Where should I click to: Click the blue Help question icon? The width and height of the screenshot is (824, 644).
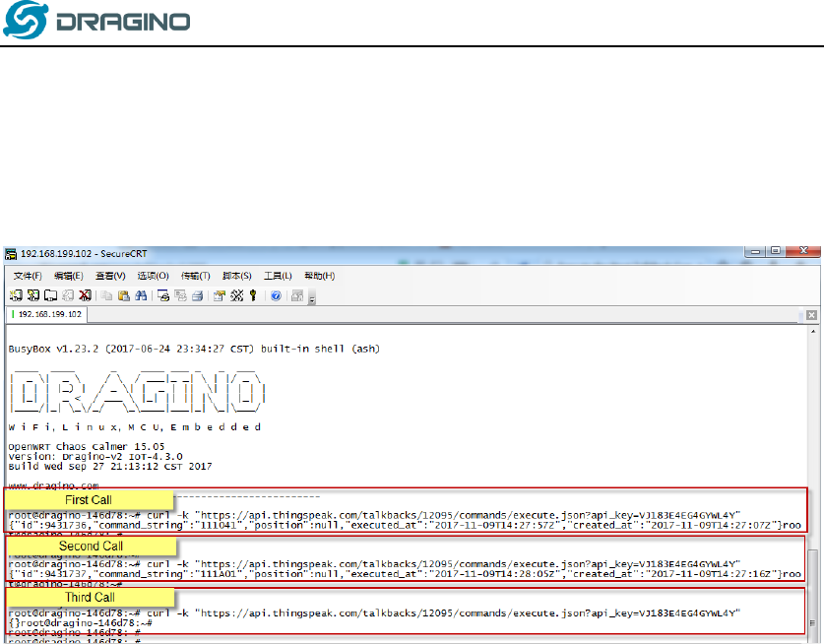[276, 295]
